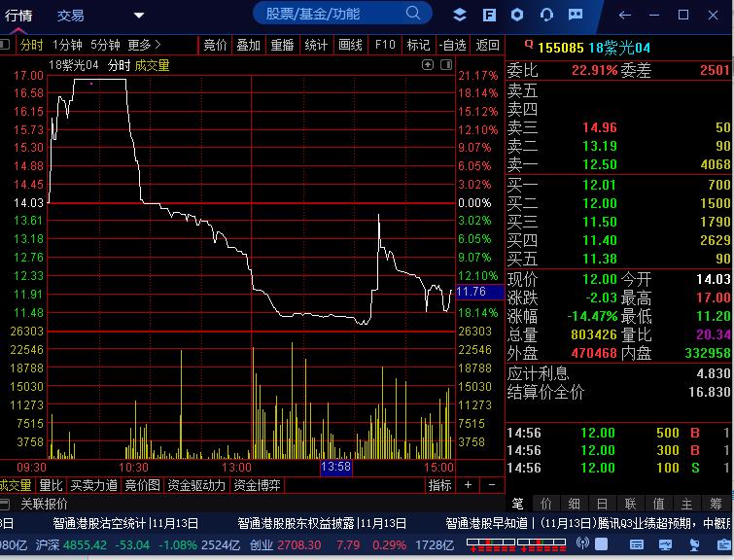Select the 筹 tab in right panel
This screenshot has width=734, height=560.
click(716, 504)
